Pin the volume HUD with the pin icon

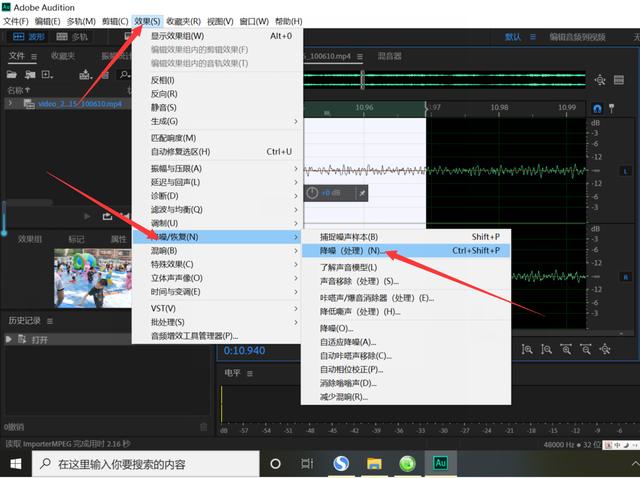[362, 193]
